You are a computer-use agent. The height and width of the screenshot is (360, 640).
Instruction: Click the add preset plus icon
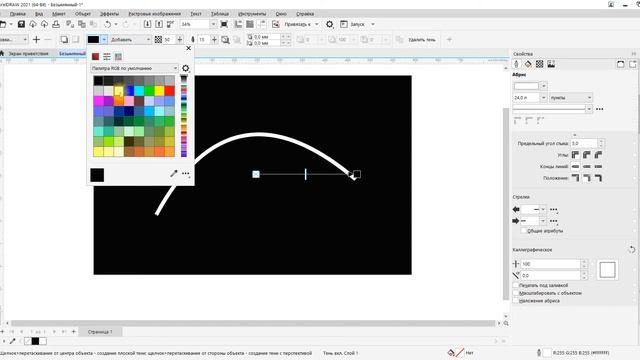point(36,40)
